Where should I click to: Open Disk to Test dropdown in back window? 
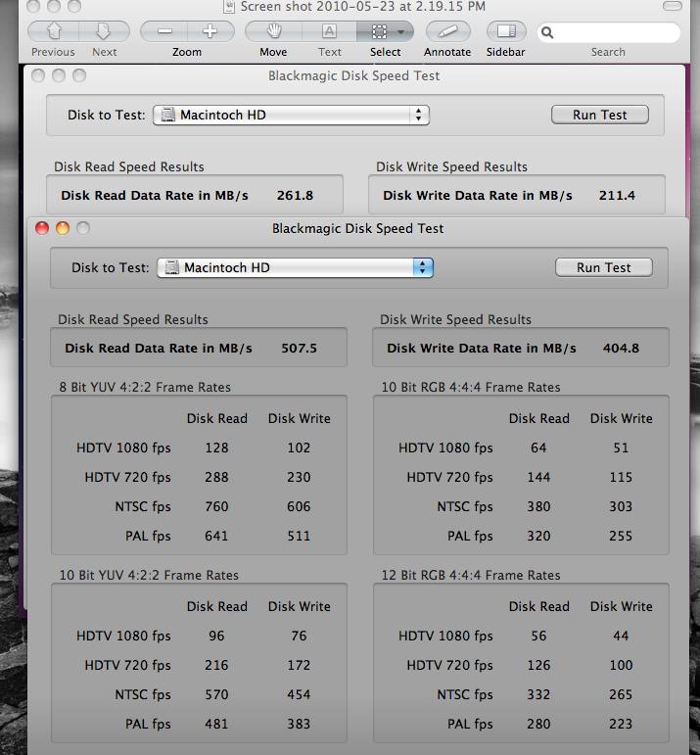tap(292, 116)
